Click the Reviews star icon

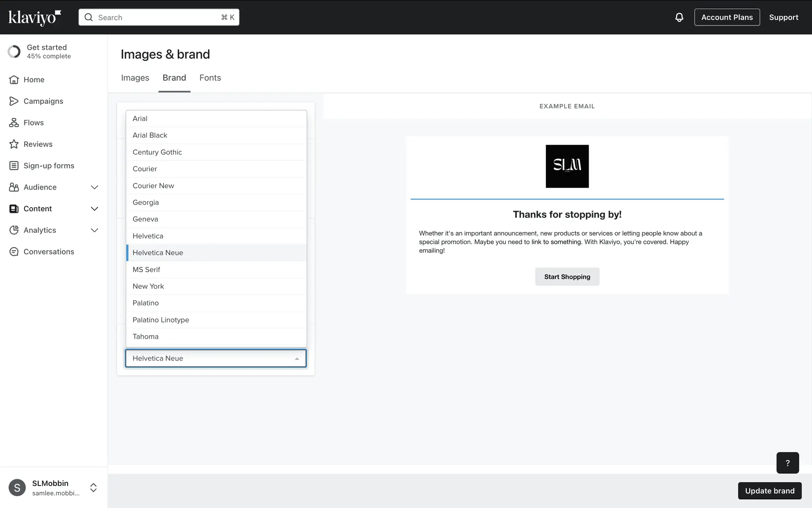[14, 144]
